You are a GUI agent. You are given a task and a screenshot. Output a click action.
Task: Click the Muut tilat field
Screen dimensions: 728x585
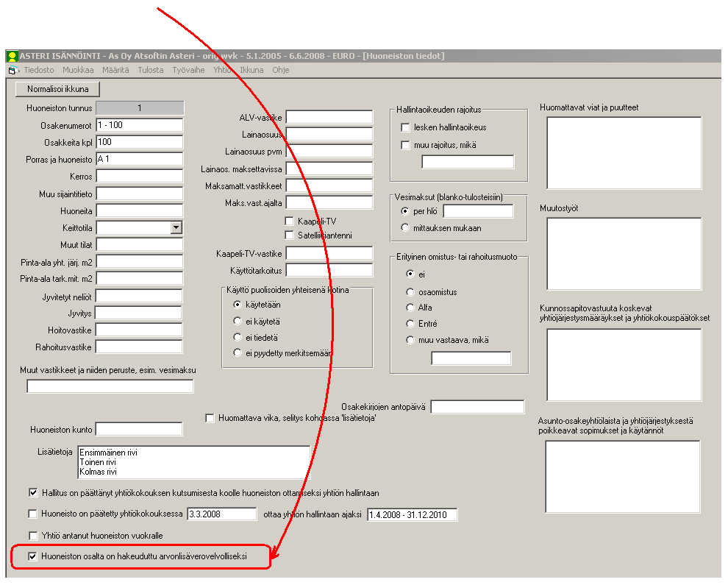click(x=139, y=244)
